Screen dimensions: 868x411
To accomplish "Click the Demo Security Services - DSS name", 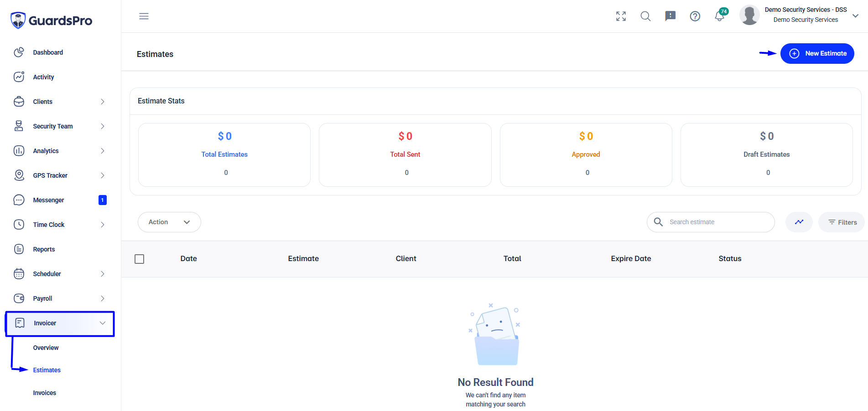I will coord(806,10).
